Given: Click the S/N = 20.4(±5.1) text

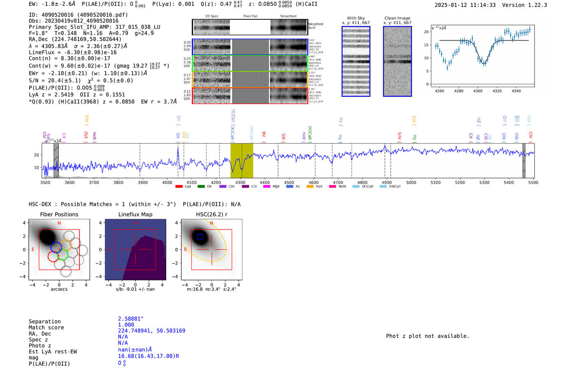Looking at the screenshot, I should click(x=55, y=81).
